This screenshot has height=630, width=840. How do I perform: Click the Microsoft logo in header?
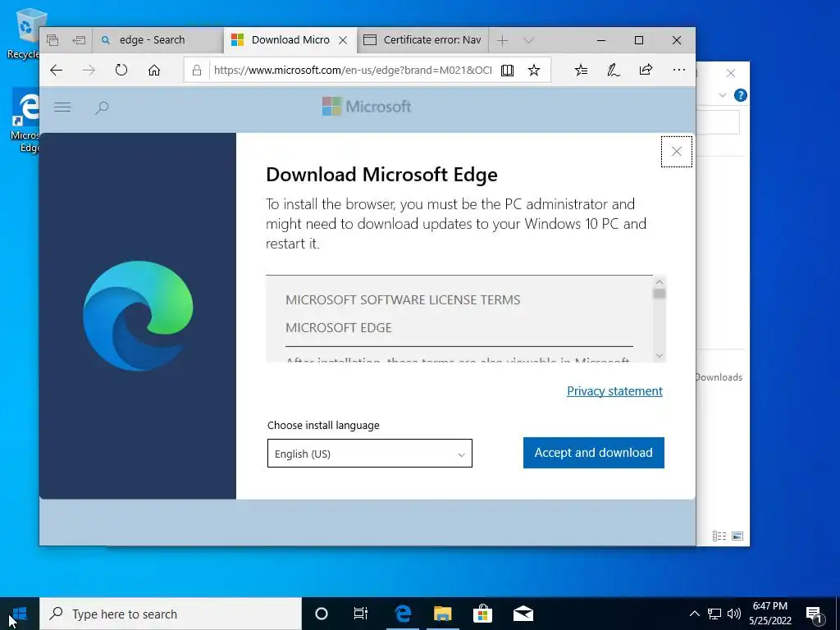tap(367, 107)
